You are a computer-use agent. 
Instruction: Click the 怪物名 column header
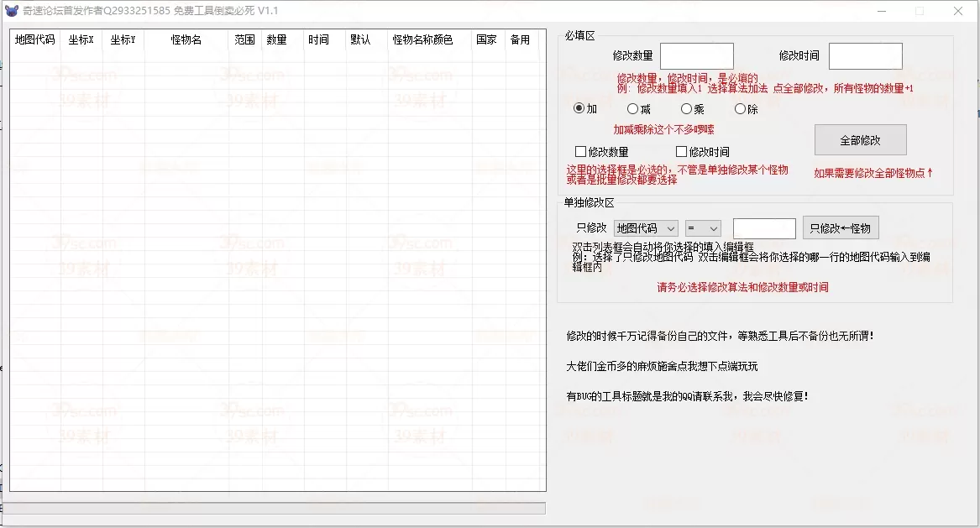pos(186,39)
